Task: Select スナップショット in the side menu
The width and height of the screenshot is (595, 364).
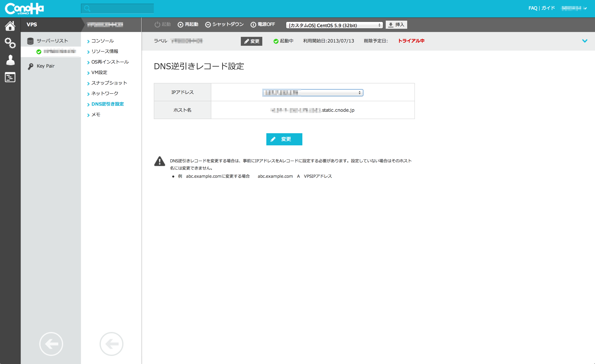Action: [x=109, y=83]
